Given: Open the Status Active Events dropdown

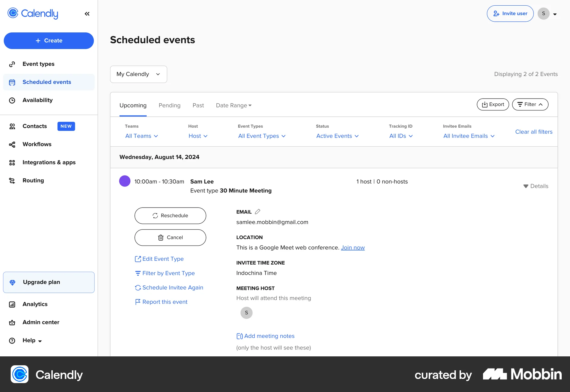Looking at the screenshot, I should [337, 136].
